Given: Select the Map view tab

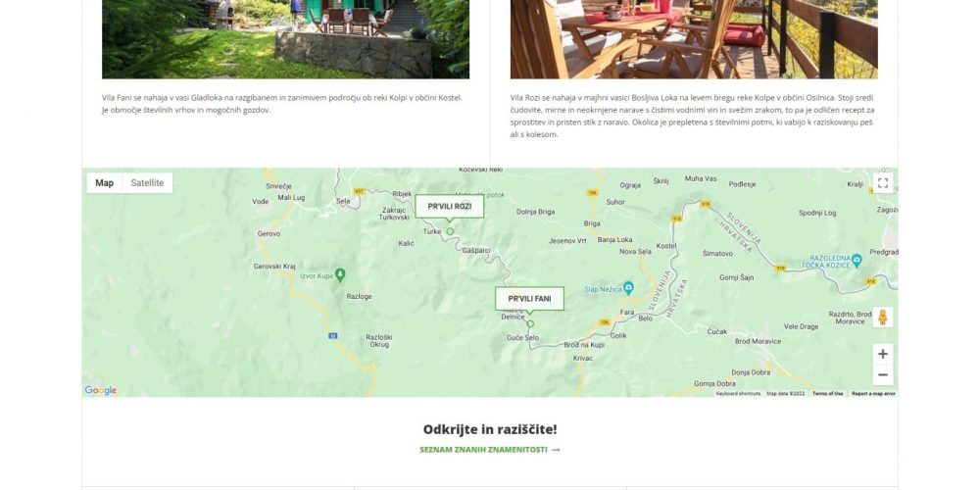Looking at the screenshot, I should tap(105, 183).
